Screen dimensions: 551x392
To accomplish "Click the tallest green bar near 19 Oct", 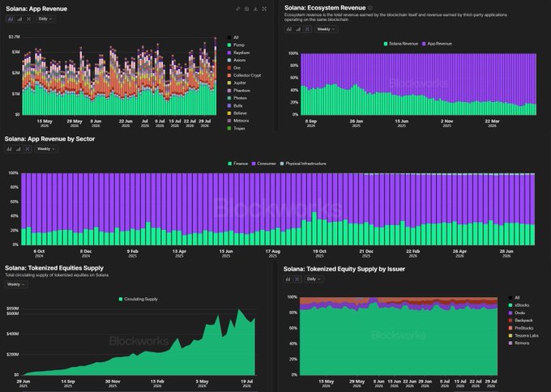I will click(x=314, y=228).
